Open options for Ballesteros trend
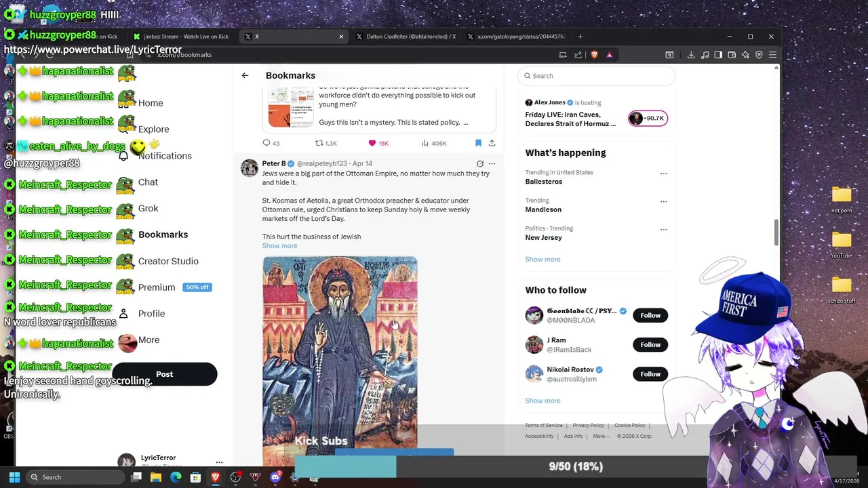This screenshot has height=488, width=868. coord(664,174)
